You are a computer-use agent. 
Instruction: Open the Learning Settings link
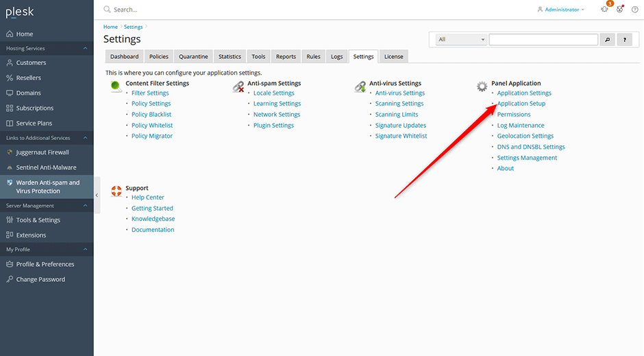277,104
